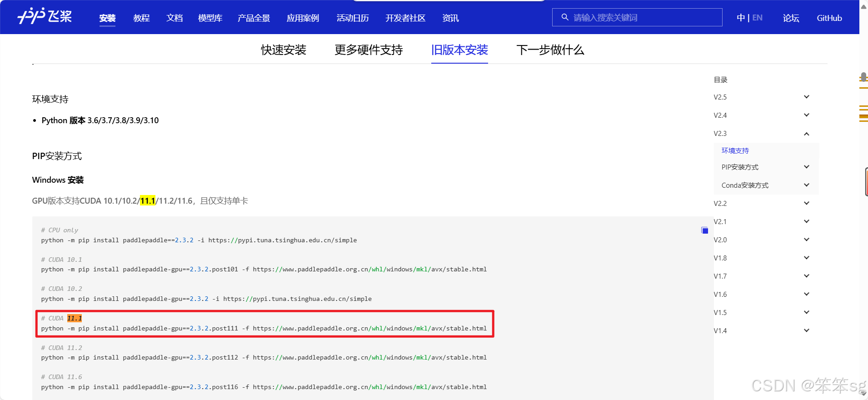Focus the search keyword input field

coord(637,17)
